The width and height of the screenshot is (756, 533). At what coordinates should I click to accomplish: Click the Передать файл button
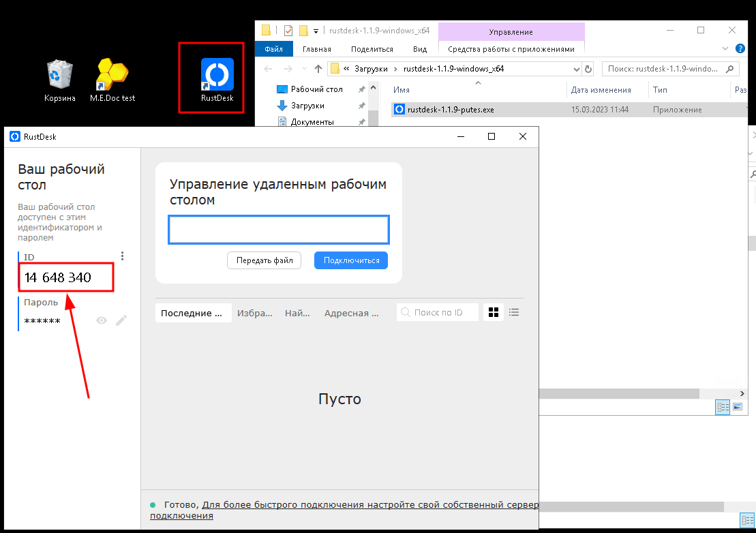(x=264, y=260)
